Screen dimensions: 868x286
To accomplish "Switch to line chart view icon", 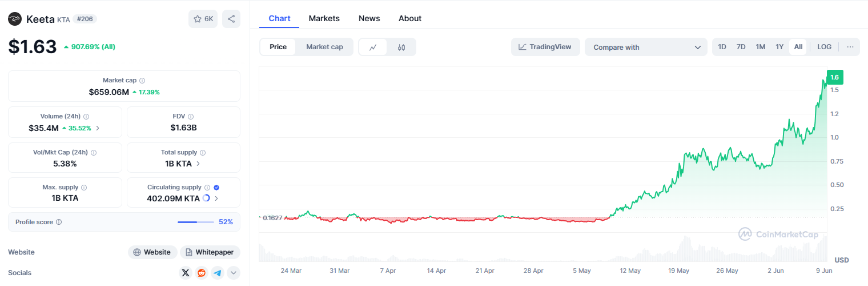I will point(373,47).
